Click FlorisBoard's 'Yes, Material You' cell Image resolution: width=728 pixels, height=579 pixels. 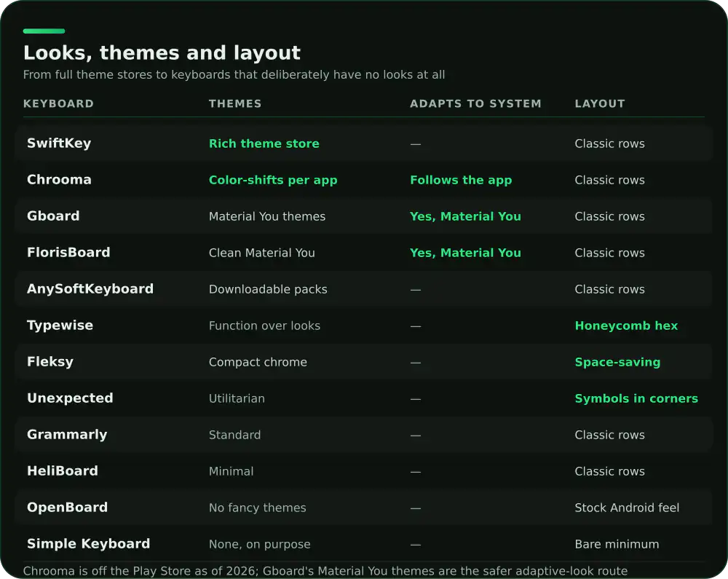(465, 253)
